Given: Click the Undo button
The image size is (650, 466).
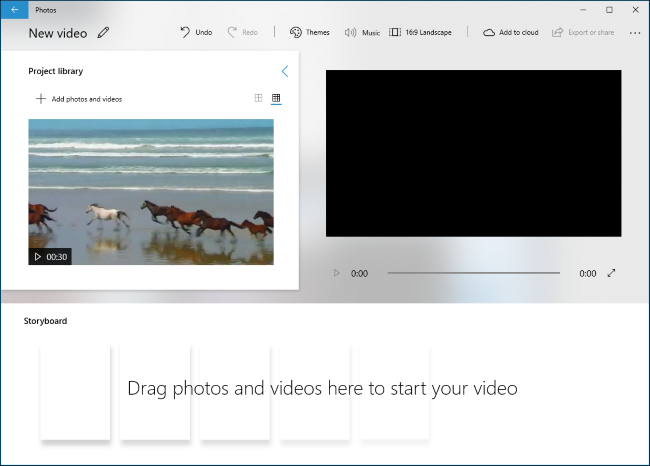Looking at the screenshot, I should [196, 32].
